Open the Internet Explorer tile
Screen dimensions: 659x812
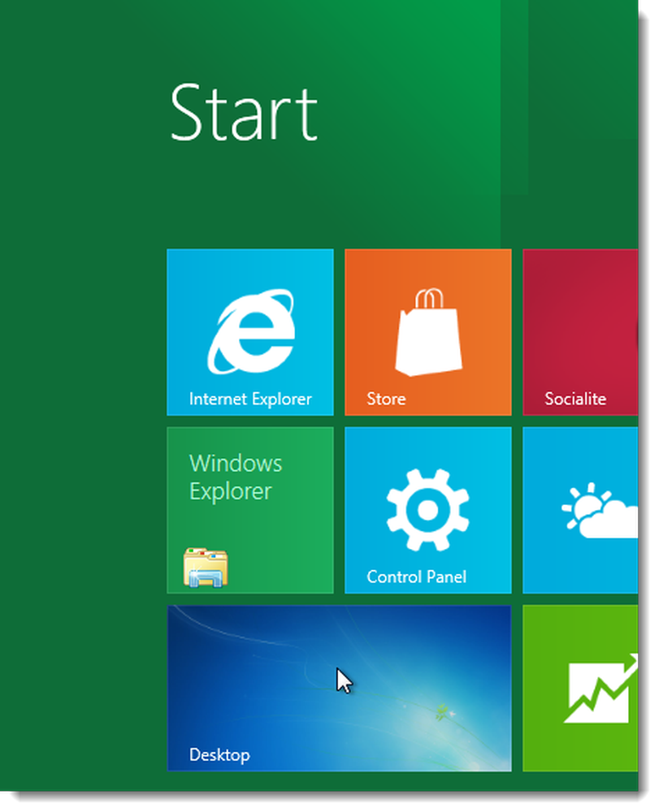(x=249, y=332)
